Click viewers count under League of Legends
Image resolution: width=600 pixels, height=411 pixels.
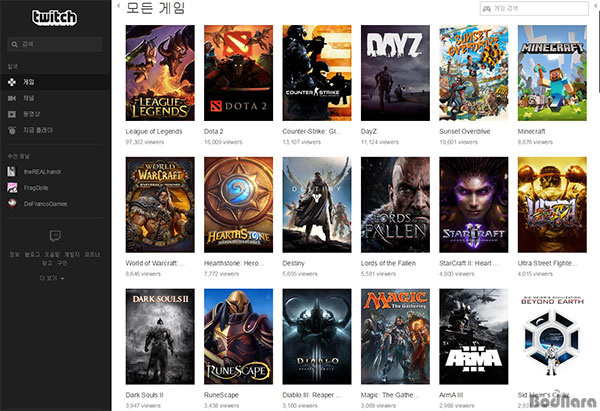[x=145, y=142]
